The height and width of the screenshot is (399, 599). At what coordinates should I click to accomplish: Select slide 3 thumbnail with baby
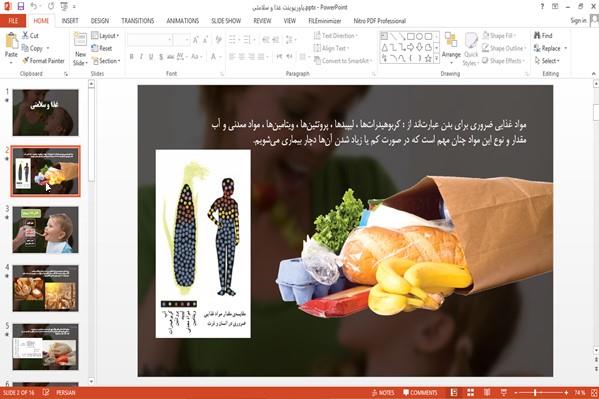coord(45,230)
